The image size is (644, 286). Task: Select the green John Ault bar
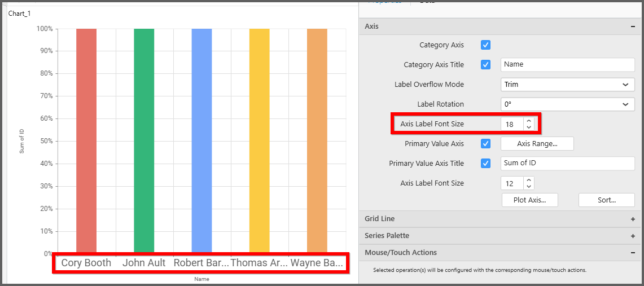[x=144, y=141]
